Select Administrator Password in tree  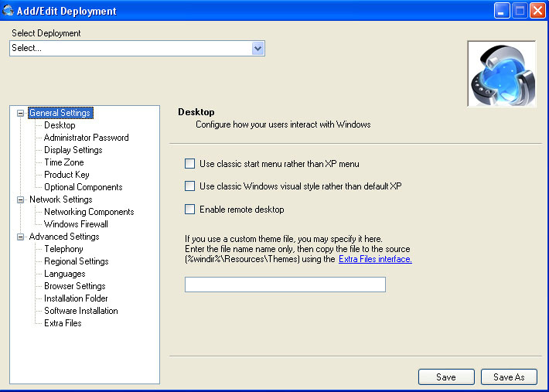click(86, 138)
